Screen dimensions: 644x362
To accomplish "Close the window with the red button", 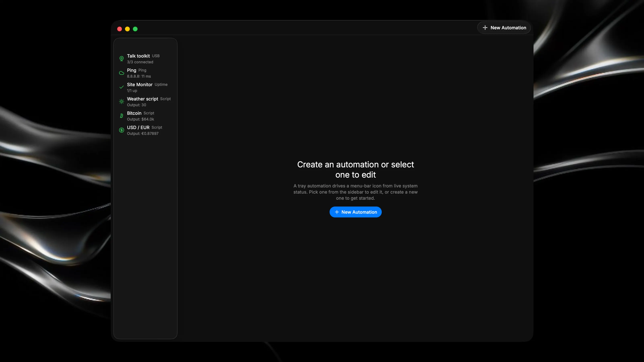I will [120, 29].
